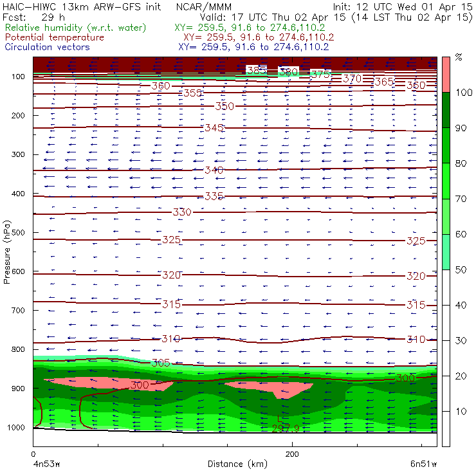Click the red 'L' low marker
Viewport: 476px width, 476px height.
(x=280, y=419)
